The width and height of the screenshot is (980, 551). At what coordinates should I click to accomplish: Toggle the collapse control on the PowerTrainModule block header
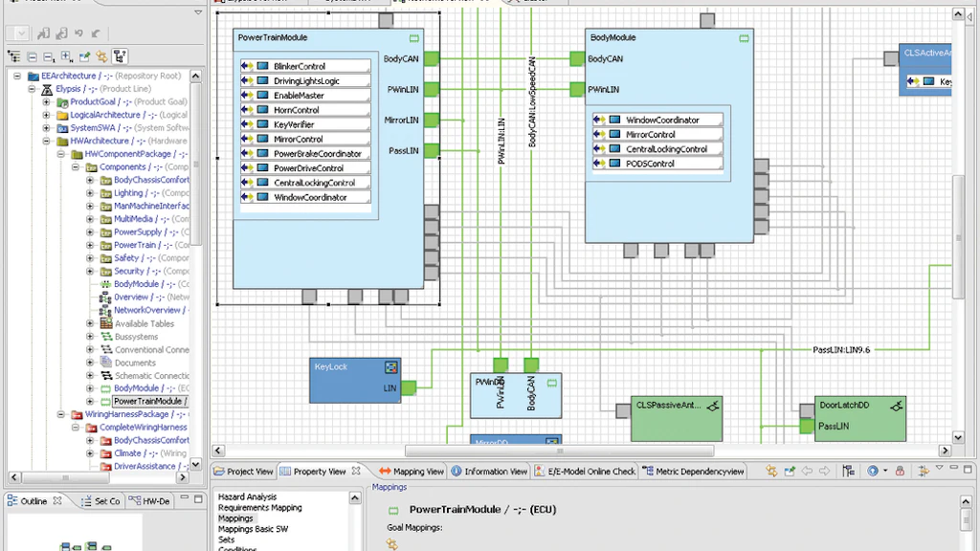[412, 37]
